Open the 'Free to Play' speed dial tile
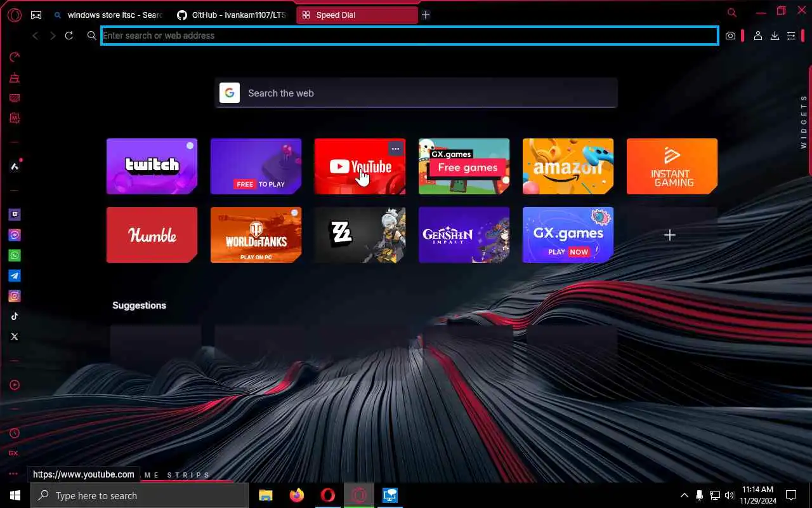Image resolution: width=812 pixels, height=508 pixels. (x=256, y=166)
